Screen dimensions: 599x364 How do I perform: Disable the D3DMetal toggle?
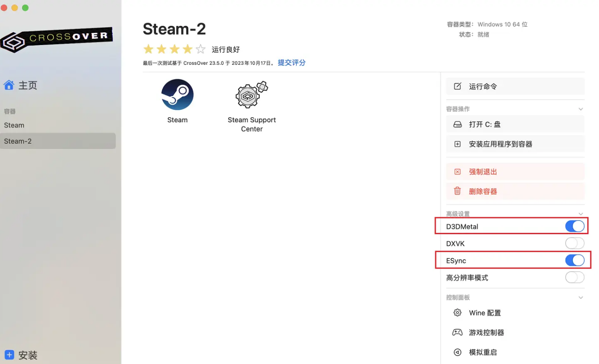pyautogui.click(x=574, y=226)
